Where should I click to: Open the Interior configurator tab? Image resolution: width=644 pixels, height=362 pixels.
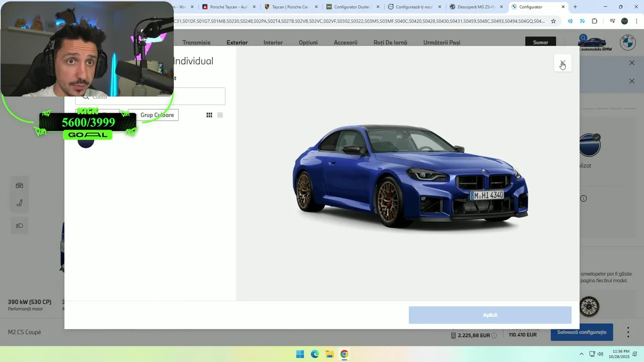273,43
